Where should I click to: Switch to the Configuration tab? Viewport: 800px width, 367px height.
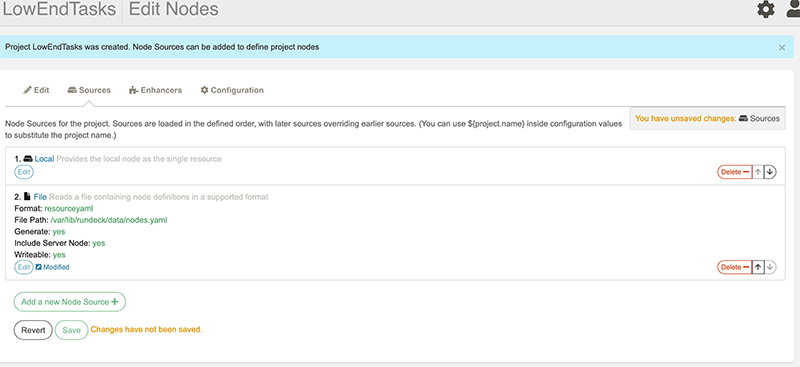pos(232,90)
